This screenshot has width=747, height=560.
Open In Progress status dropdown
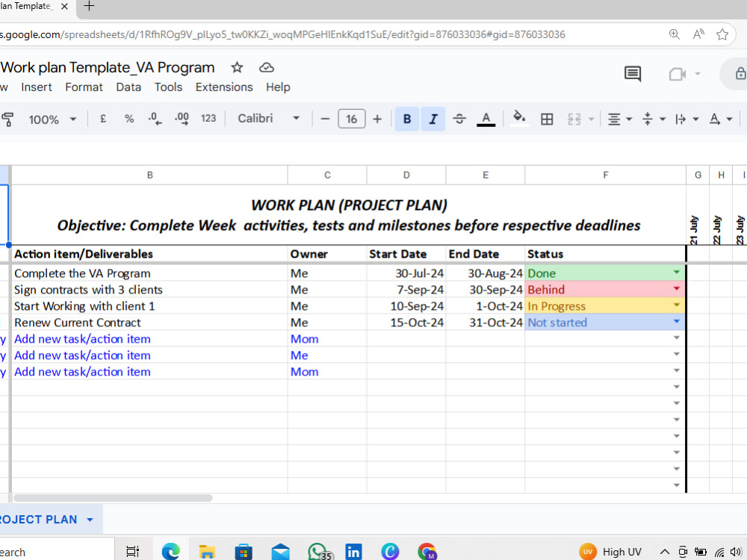click(x=676, y=305)
